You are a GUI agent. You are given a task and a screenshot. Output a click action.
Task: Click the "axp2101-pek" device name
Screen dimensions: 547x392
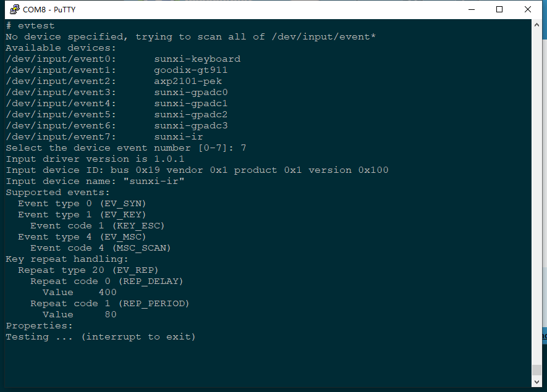pos(188,81)
